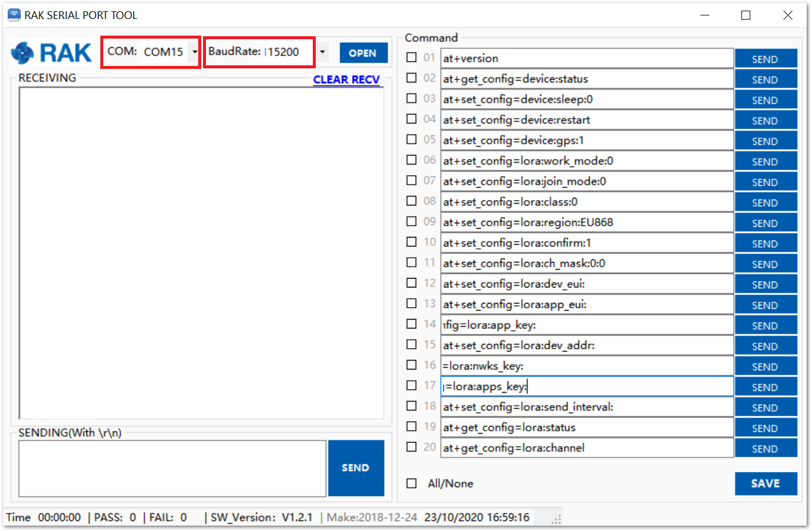The width and height of the screenshot is (812, 531).
Task: Click the lora:ch_mask:0:0 command field
Action: pyautogui.click(x=587, y=263)
